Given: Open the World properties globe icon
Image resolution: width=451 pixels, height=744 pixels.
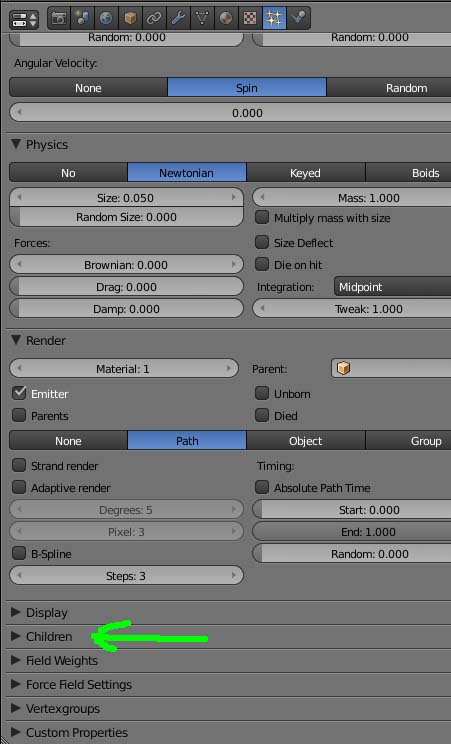Looking at the screenshot, I should point(106,19).
